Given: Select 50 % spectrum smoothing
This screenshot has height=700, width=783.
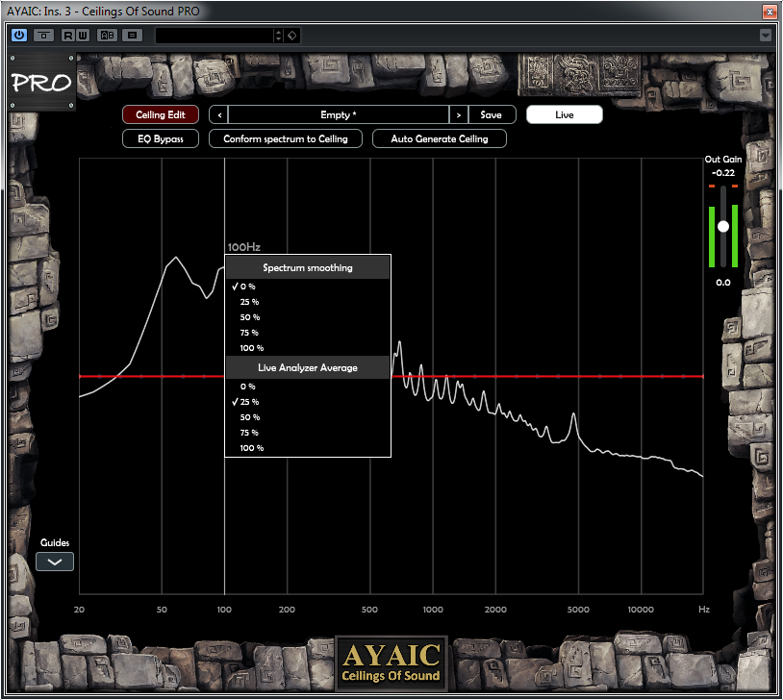Looking at the screenshot, I should click(x=308, y=317).
